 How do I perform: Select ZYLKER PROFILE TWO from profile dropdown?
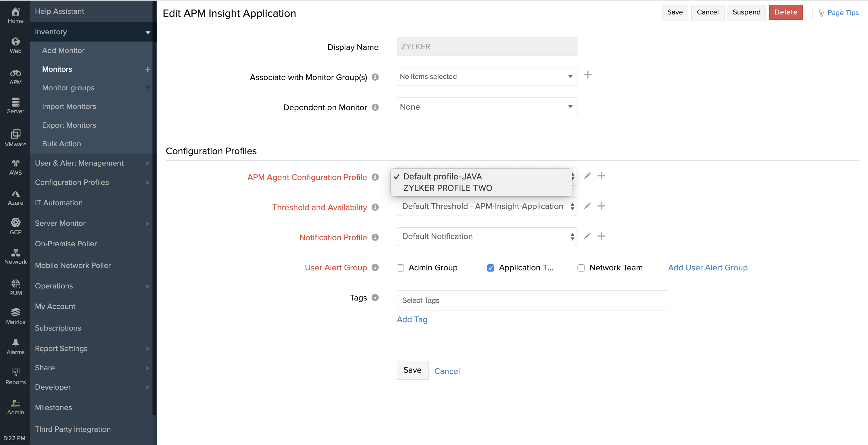tap(448, 188)
